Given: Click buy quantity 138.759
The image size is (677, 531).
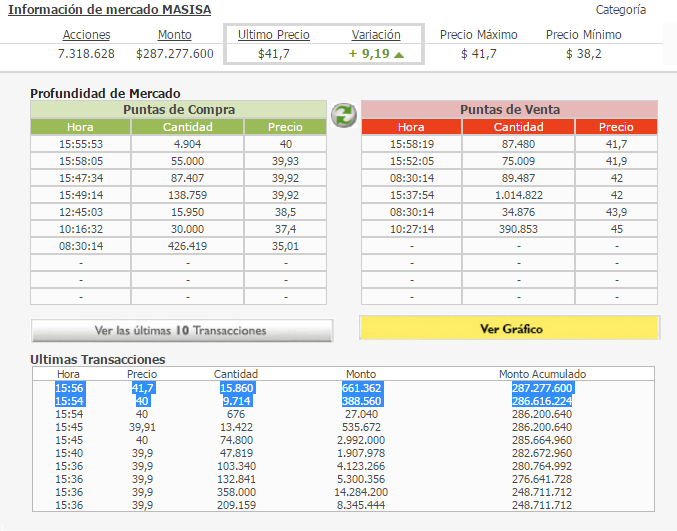Looking at the screenshot, I should click(187, 195).
